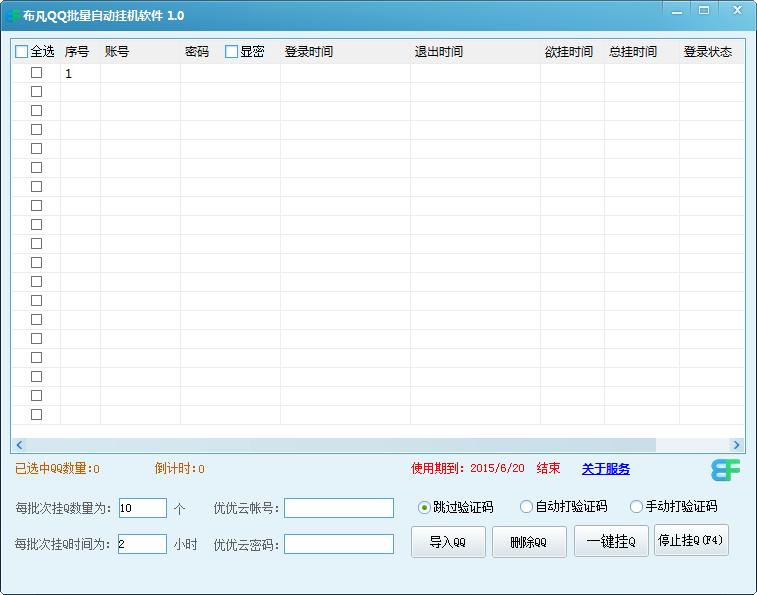Click the app icon in title bar
Screen dimensions: 757x595
click(x=13, y=16)
